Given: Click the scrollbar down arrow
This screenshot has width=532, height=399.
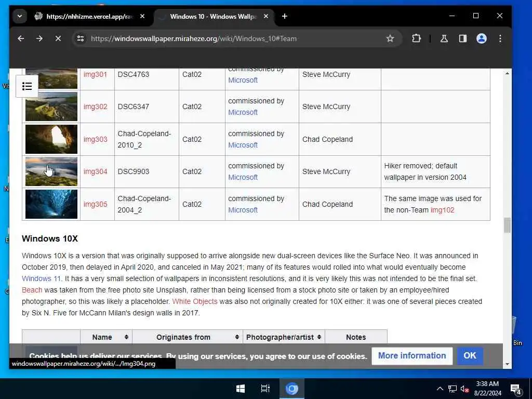Looking at the screenshot, I should tap(507, 364).
